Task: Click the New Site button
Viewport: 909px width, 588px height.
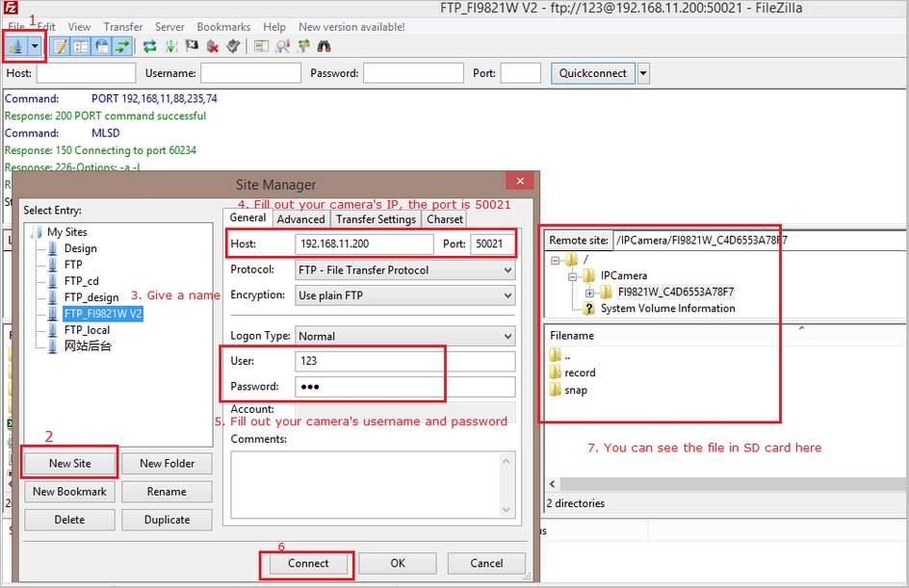Action: [69, 464]
